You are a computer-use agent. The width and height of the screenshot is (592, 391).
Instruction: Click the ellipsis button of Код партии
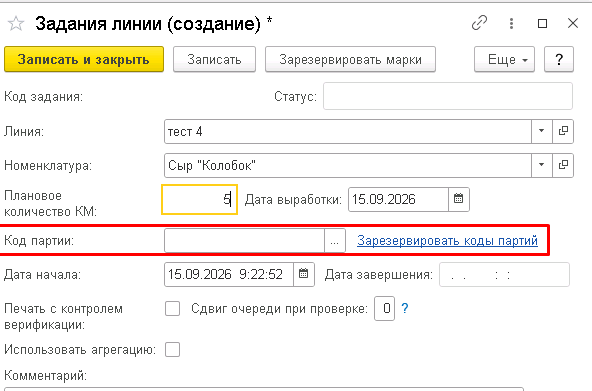(335, 240)
